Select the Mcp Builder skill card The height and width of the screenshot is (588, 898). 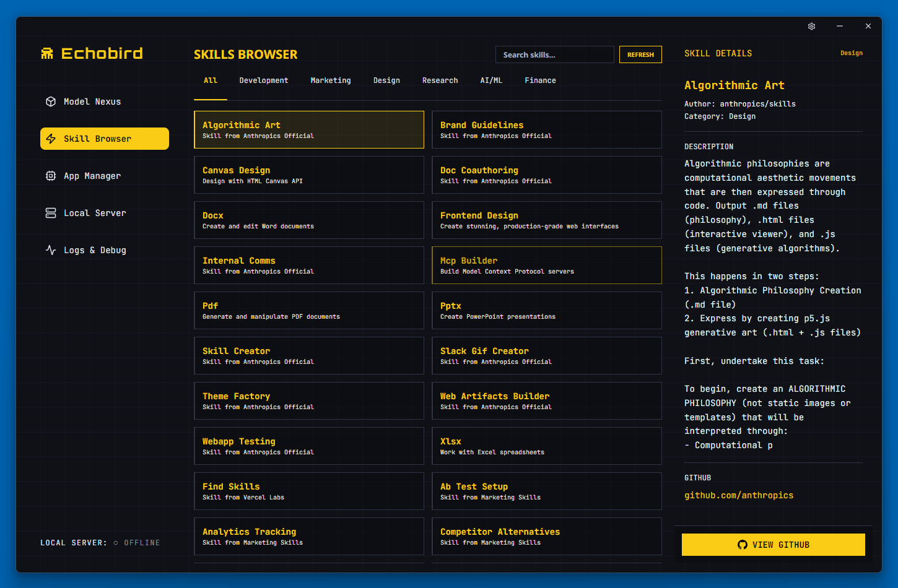tap(546, 265)
